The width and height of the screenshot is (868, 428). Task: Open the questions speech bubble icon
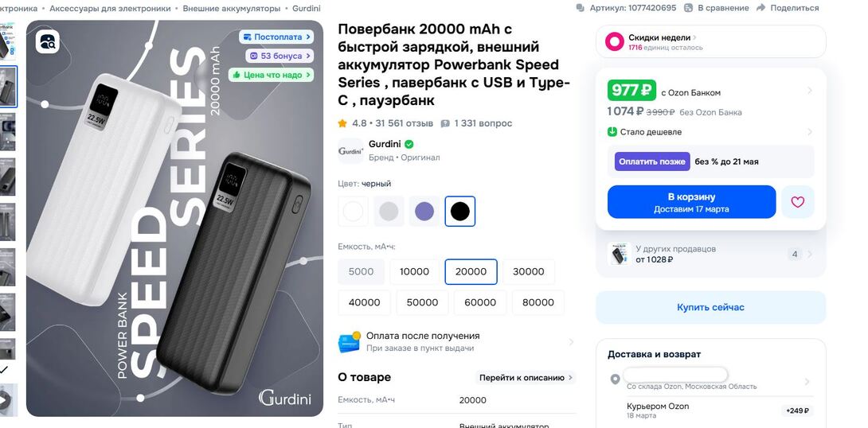click(x=445, y=123)
